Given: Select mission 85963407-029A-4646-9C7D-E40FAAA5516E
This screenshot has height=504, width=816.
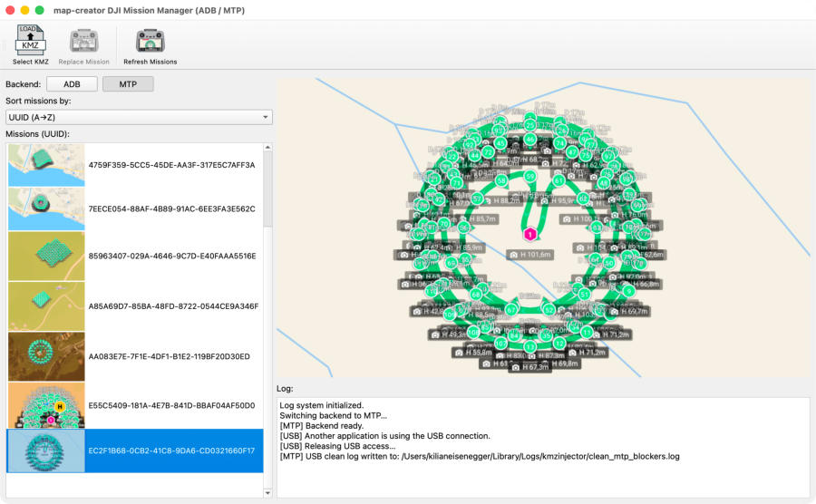Looking at the screenshot, I should [171, 256].
